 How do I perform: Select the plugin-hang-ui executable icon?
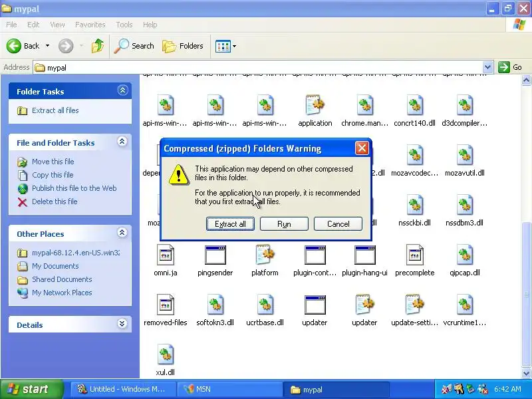[364, 255]
